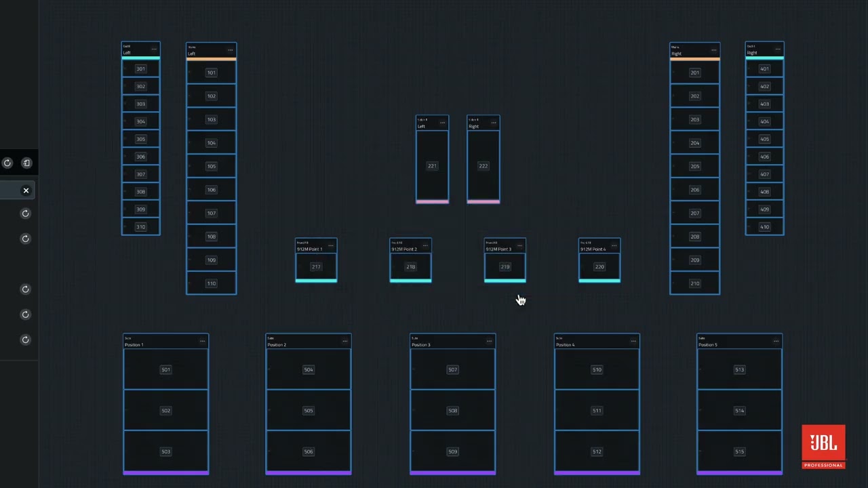This screenshot has height=488, width=868.
Task: Select speaker cell 107
Action: (212, 213)
